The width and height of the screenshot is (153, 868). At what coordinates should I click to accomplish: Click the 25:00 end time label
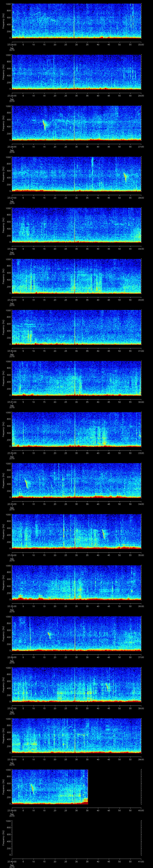tap(141, 44)
